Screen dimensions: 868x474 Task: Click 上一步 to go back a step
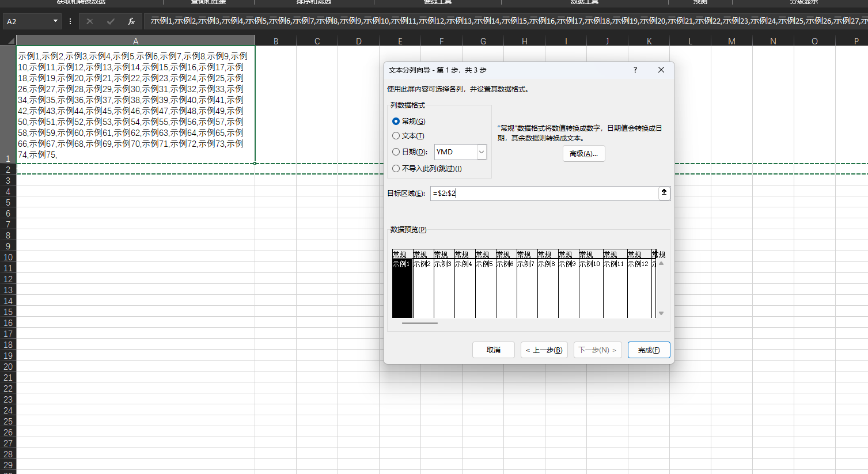click(x=544, y=350)
